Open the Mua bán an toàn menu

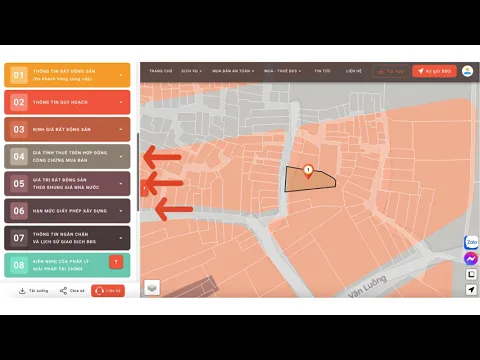coord(233,71)
